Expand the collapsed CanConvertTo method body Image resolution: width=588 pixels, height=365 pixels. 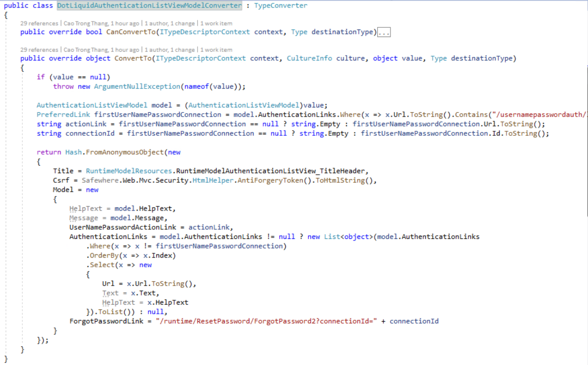point(384,32)
